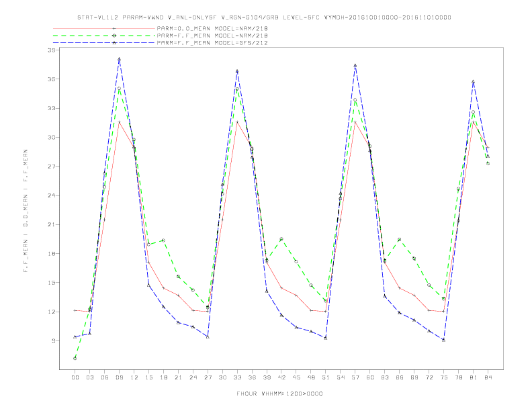Click the x-axis label FHOUR VHHMM:1200>0000
Viewport: 532px width, 411px height.
tap(279, 394)
